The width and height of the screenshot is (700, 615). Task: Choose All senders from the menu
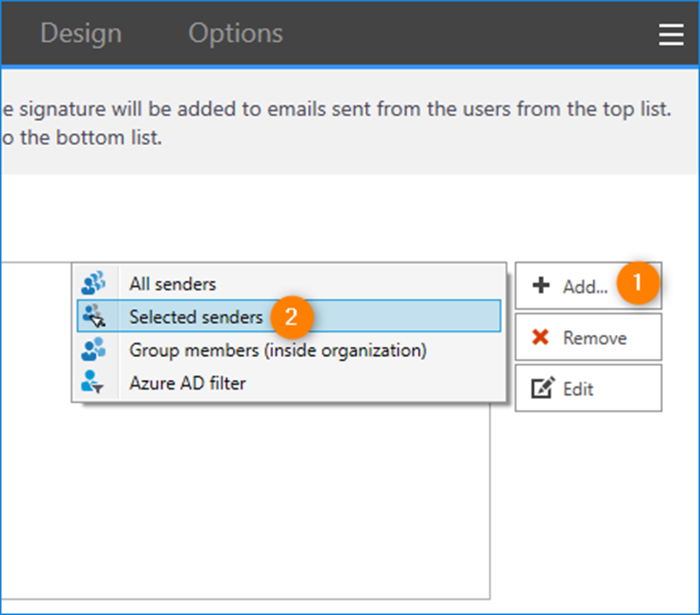point(289,284)
